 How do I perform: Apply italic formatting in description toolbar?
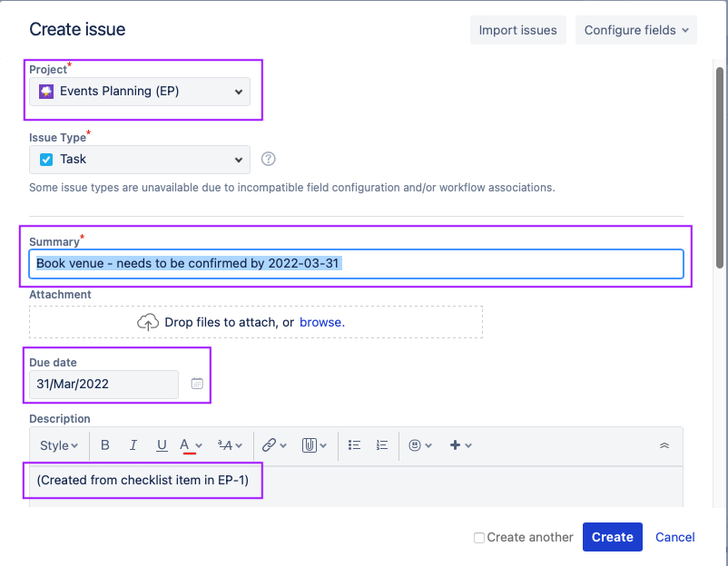pos(133,445)
